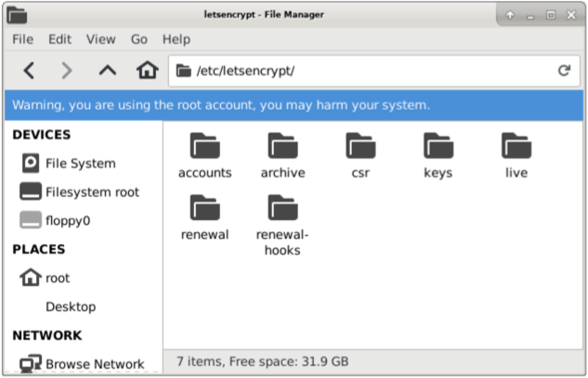Open the View menu

[101, 39]
